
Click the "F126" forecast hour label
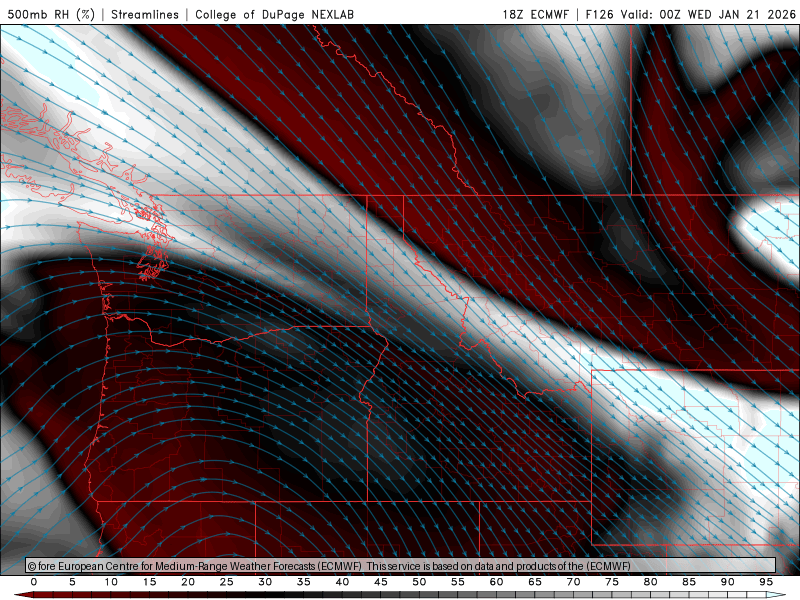(599, 14)
